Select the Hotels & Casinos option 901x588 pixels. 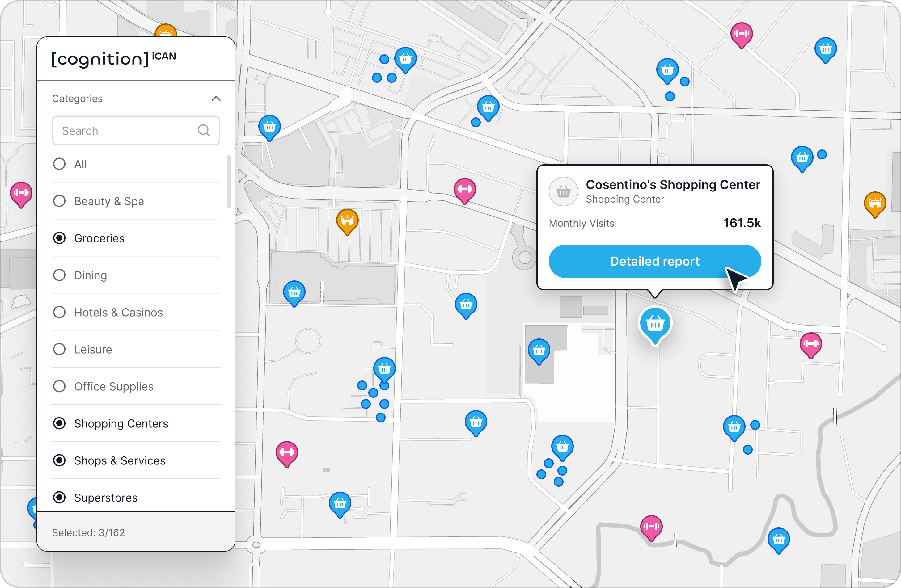(59, 312)
